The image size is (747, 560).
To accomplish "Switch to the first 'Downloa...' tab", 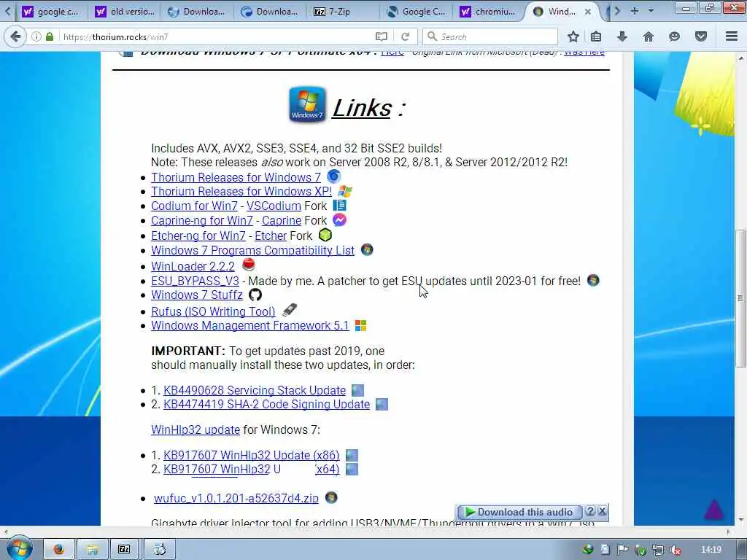I will tap(196, 12).
